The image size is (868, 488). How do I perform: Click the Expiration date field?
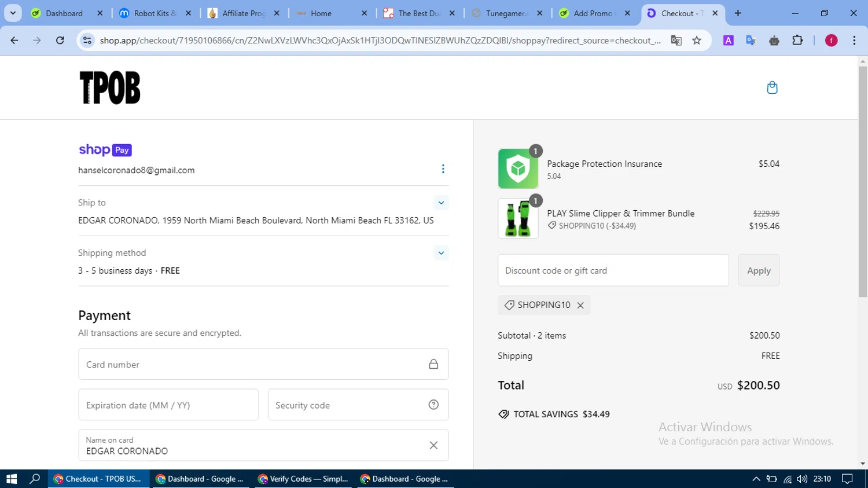coord(168,405)
